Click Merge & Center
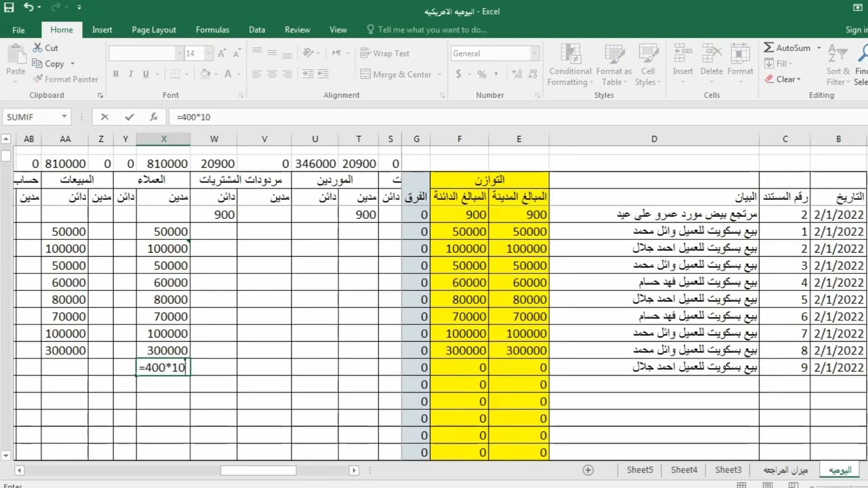Viewport: 868px width, 488px height. point(396,75)
